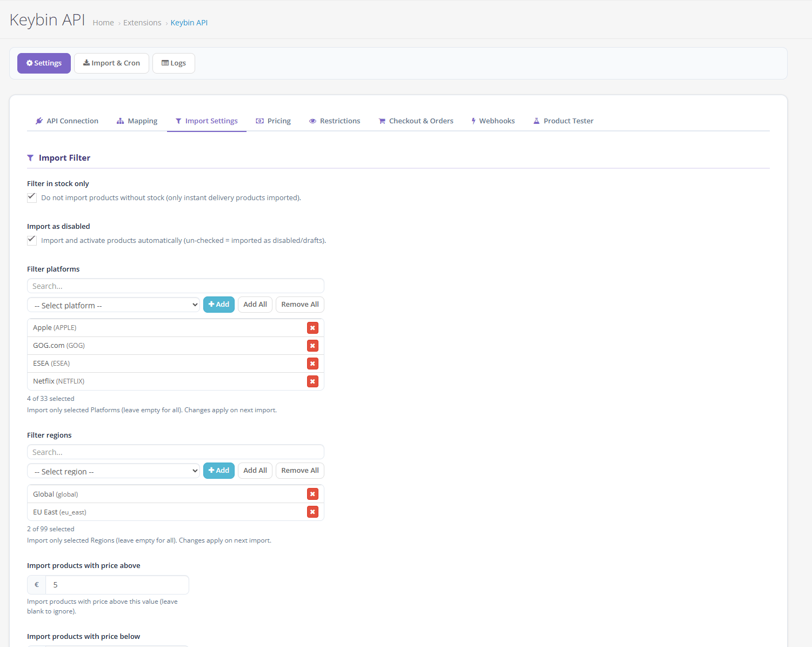The height and width of the screenshot is (647, 812).
Task: Go to the Restrictions tab
Action: pyautogui.click(x=335, y=121)
